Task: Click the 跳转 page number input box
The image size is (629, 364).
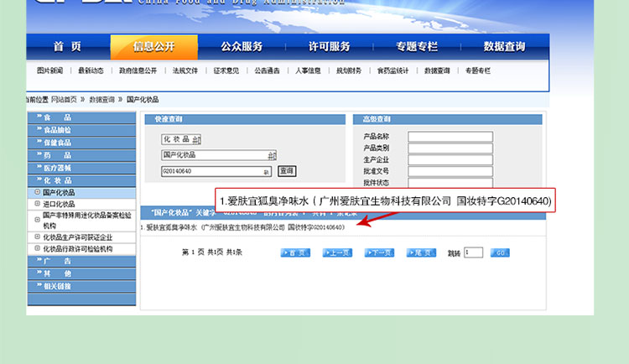Action: [x=473, y=252]
